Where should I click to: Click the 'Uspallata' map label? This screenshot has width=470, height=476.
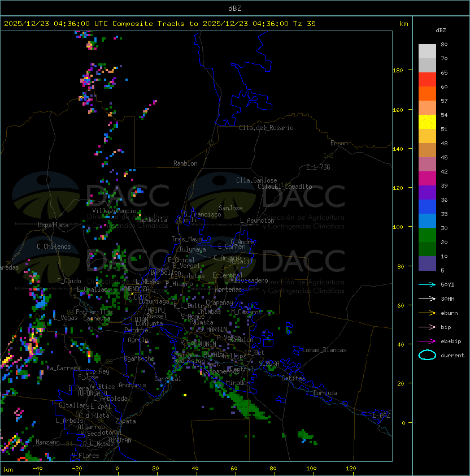point(53,225)
